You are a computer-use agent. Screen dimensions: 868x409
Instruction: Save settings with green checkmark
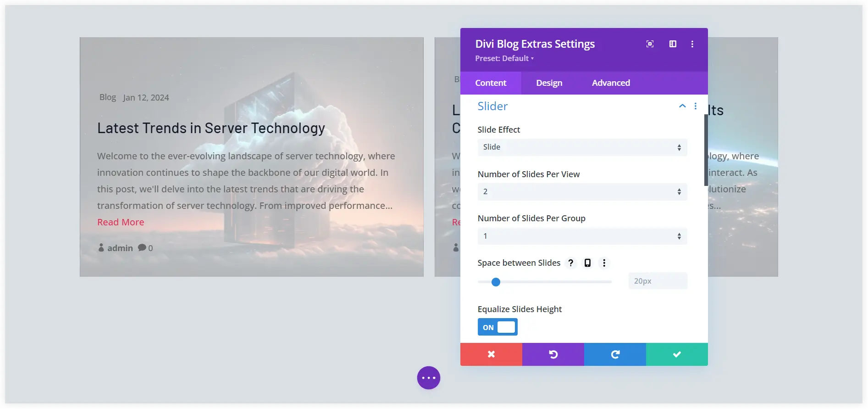click(677, 354)
